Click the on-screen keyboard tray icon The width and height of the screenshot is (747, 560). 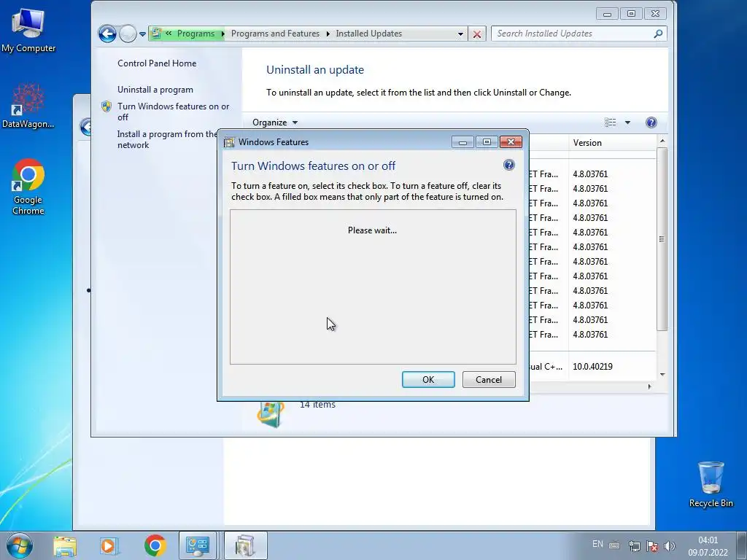(x=614, y=545)
